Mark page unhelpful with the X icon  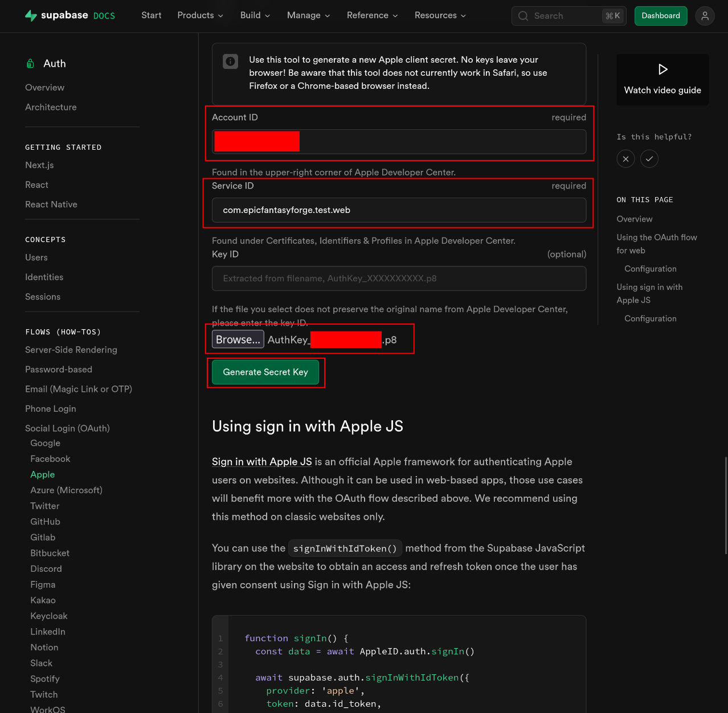tap(625, 158)
